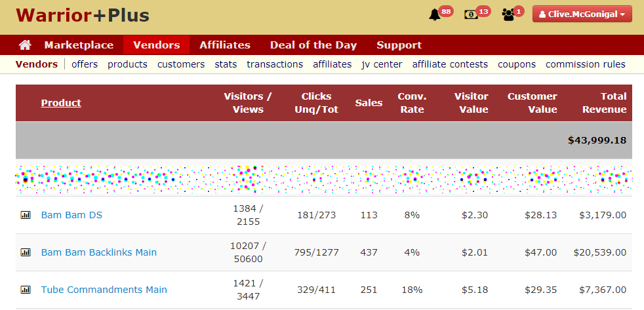The height and width of the screenshot is (310, 644).
Task: Sort by the Product column header
Action: [x=61, y=103]
